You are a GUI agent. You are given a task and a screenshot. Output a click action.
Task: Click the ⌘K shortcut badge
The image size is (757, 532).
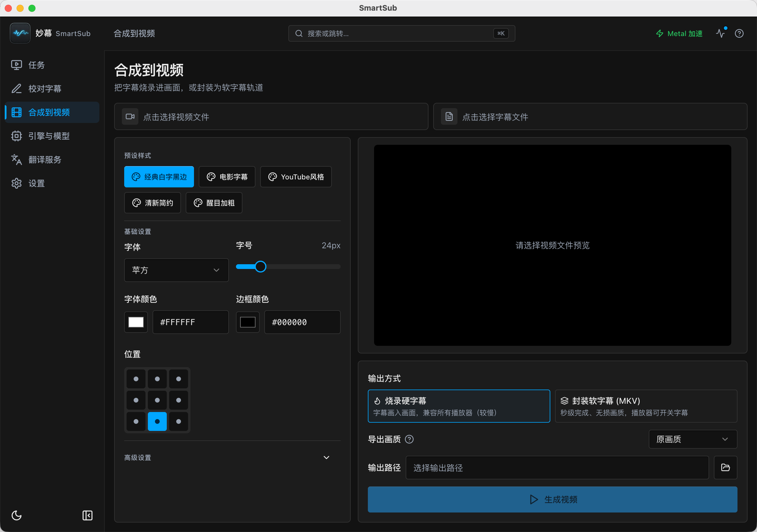501,33
